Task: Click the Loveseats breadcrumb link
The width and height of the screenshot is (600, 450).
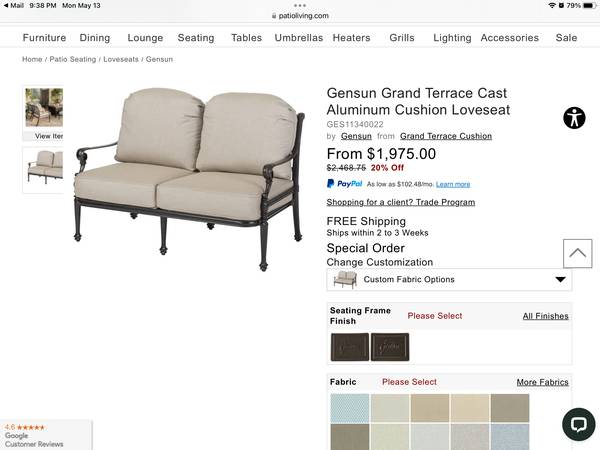Action: [x=121, y=59]
